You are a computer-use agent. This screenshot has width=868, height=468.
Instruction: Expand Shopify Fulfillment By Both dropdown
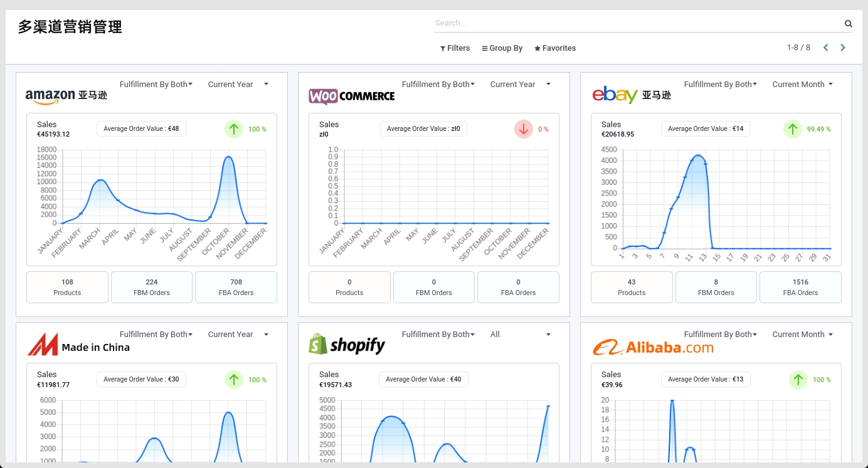point(438,335)
